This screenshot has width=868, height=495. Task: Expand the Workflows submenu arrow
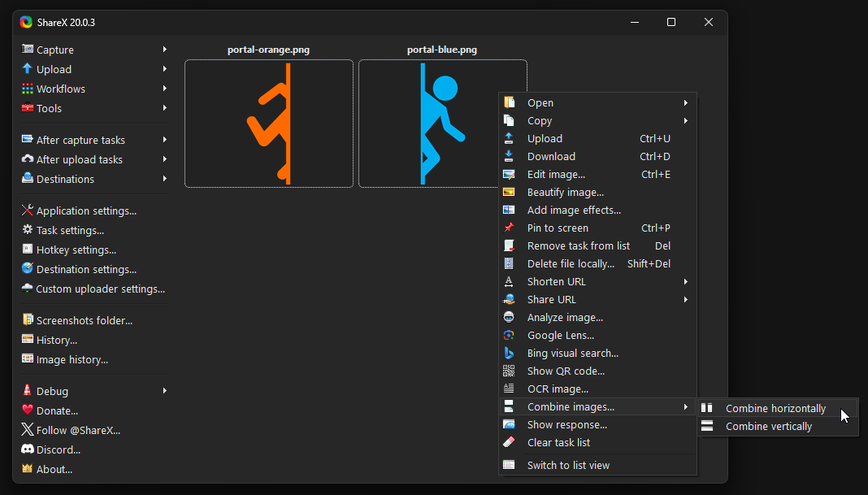coord(165,89)
